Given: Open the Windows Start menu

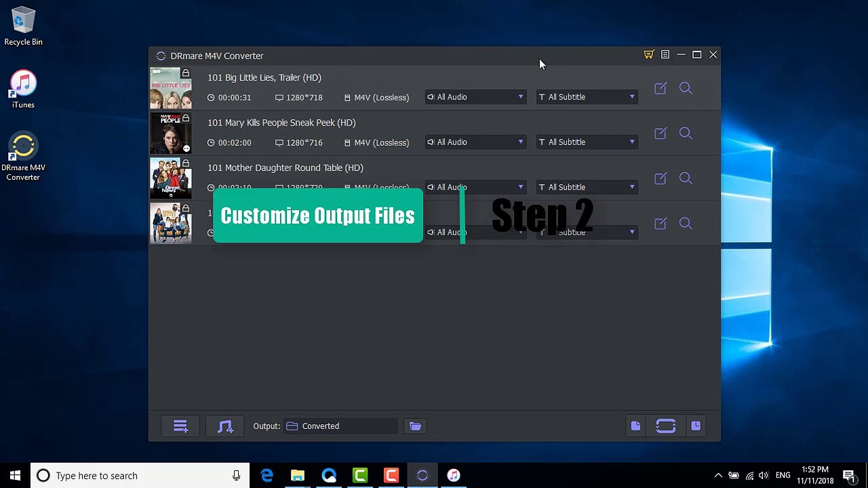Looking at the screenshot, I should point(15,476).
